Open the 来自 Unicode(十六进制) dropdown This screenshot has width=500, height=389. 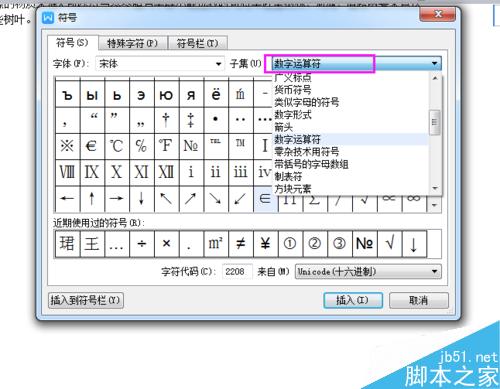pos(368,272)
